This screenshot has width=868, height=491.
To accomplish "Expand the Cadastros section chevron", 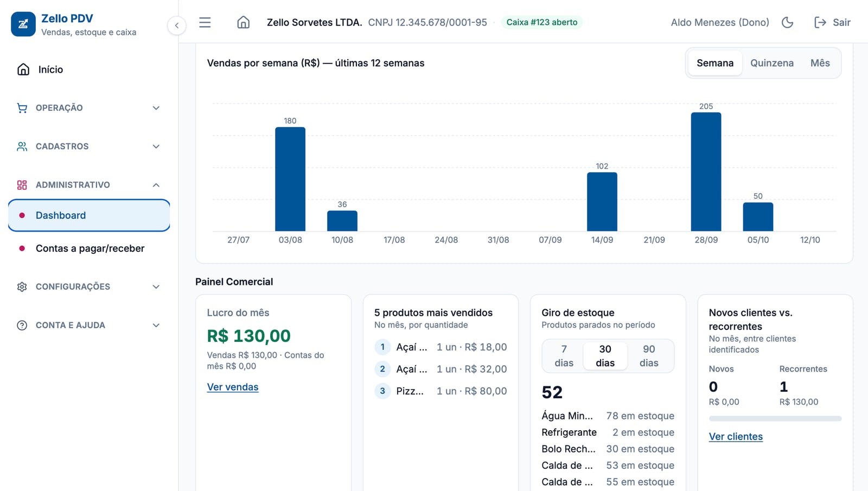I will [156, 146].
